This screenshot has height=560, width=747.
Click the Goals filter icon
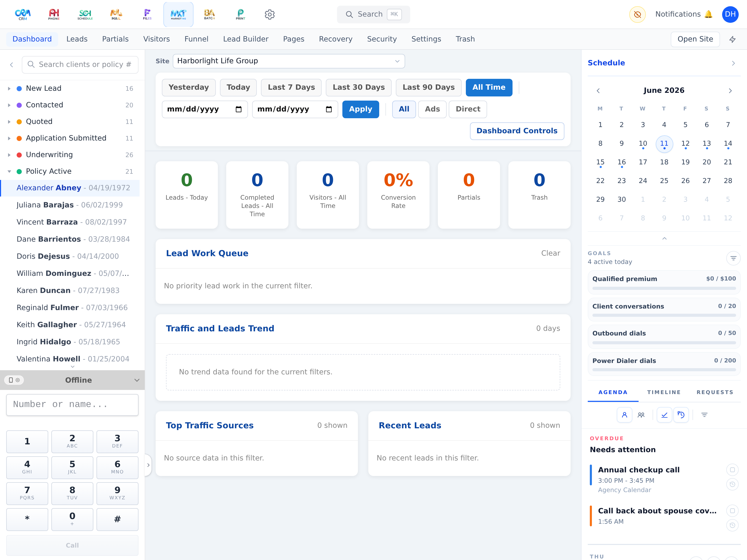tap(733, 258)
